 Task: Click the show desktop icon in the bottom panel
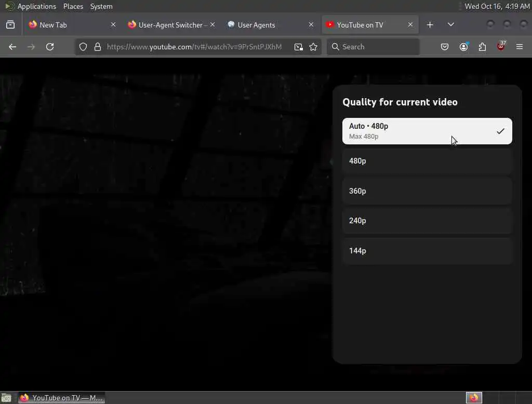pyautogui.click(x=6, y=398)
